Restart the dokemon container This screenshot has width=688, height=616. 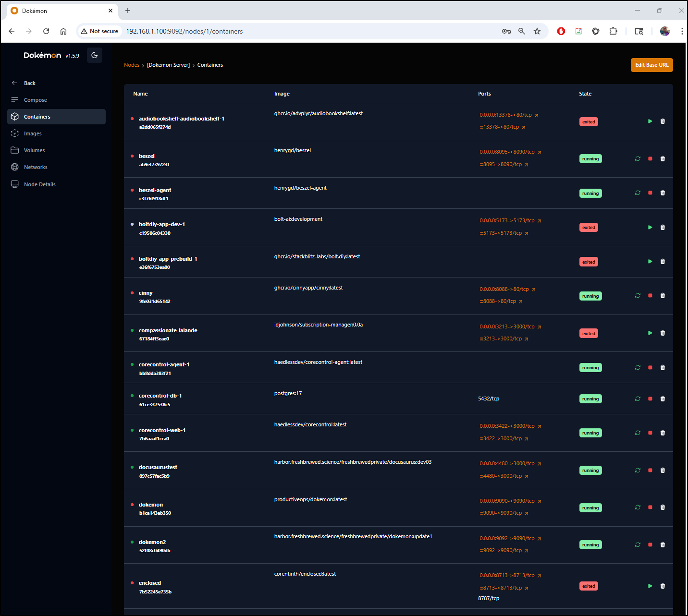[638, 507]
